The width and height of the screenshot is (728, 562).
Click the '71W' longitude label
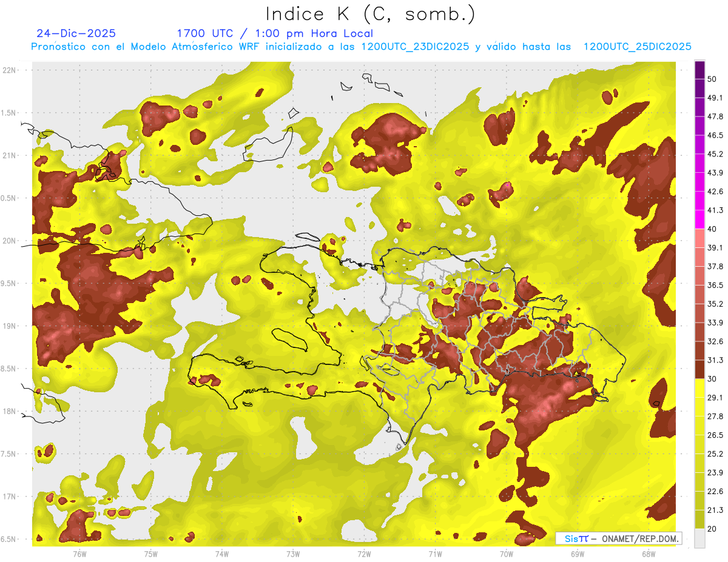click(x=435, y=554)
